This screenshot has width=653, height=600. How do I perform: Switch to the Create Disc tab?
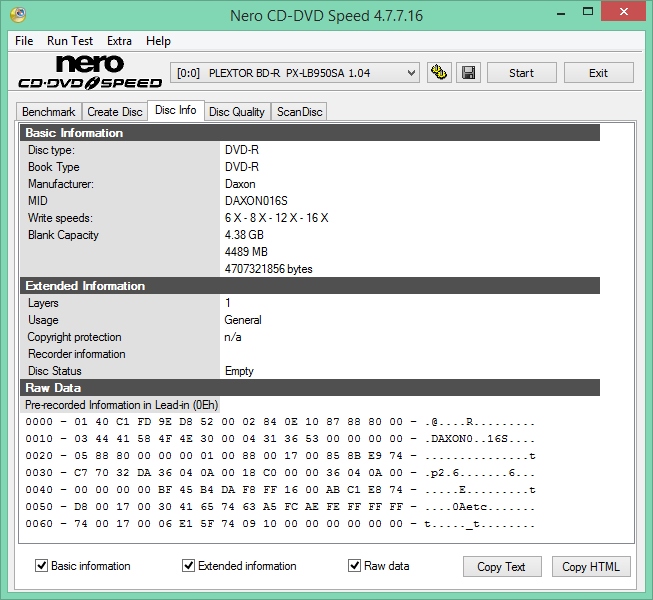[x=114, y=112]
